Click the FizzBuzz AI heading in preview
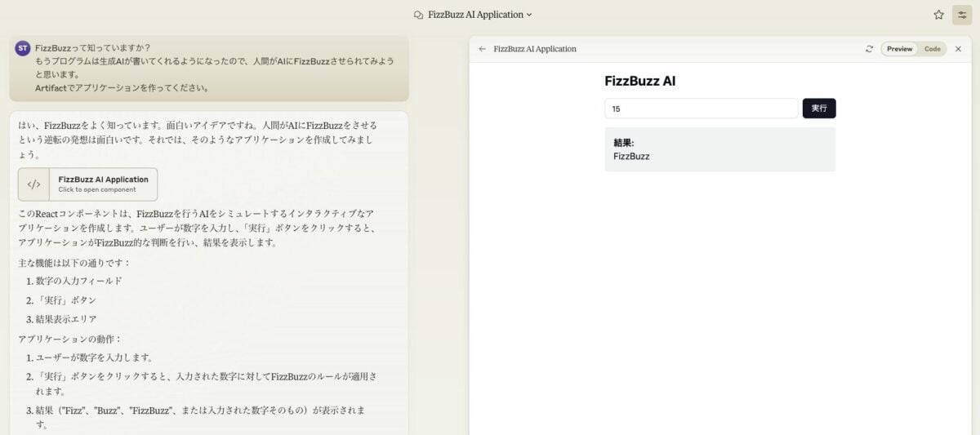This screenshot has height=435, width=980. 640,81
